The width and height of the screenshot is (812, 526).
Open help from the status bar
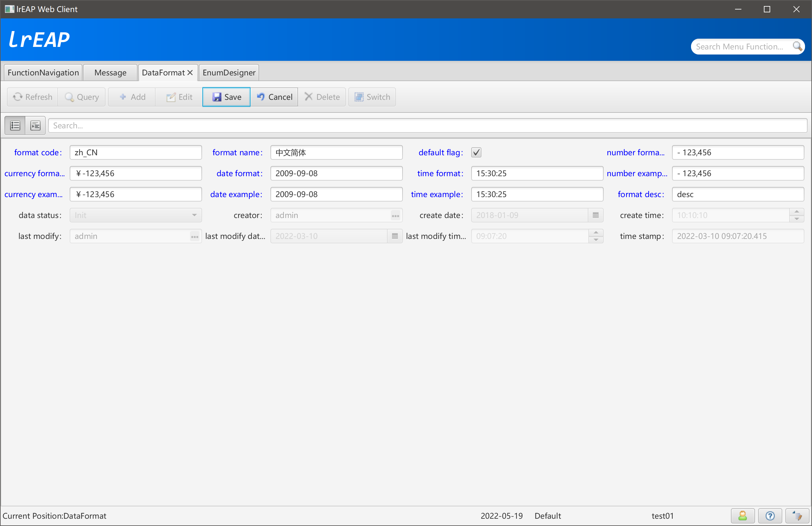pyautogui.click(x=770, y=516)
